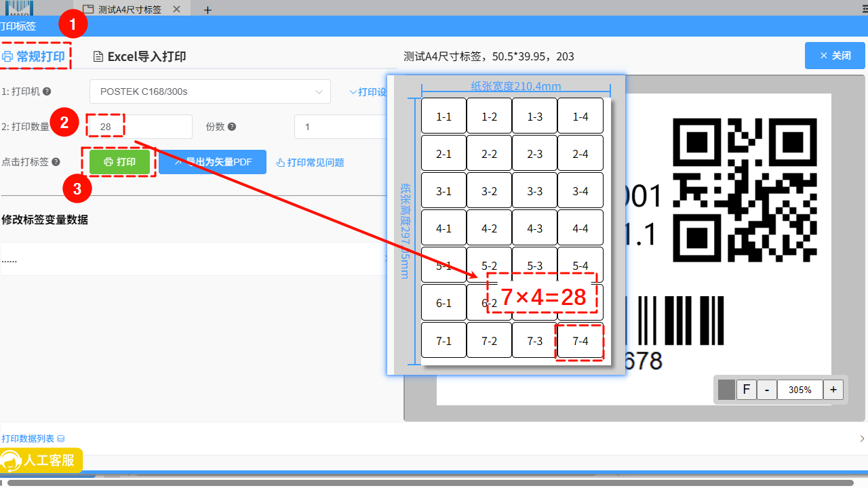This screenshot has height=488, width=868.
Task: Click label cell 6-1 in layout
Action: point(443,303)
